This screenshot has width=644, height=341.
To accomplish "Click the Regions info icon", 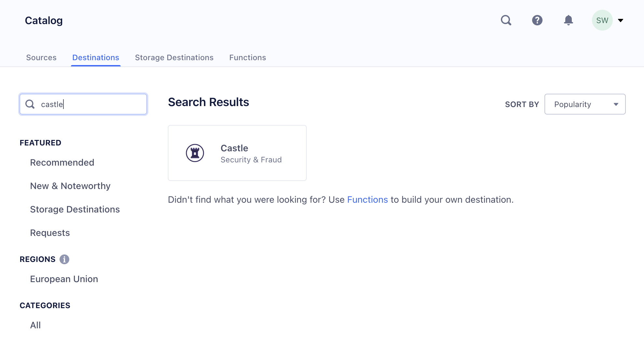I will coord(65,259).
